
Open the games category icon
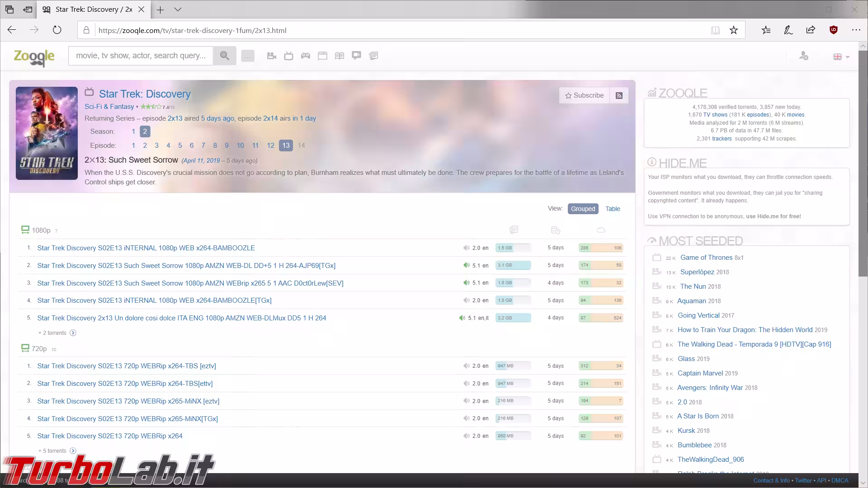(x=306, y=56)
